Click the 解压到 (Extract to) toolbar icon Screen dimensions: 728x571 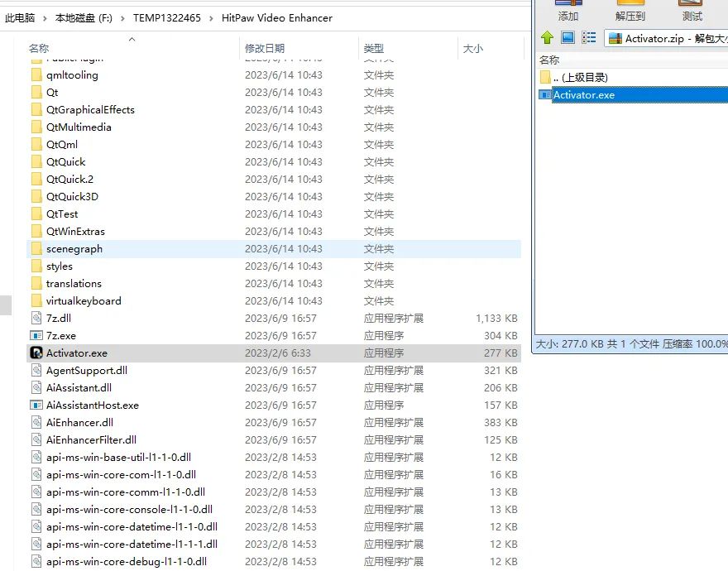[x=630, y=11]
